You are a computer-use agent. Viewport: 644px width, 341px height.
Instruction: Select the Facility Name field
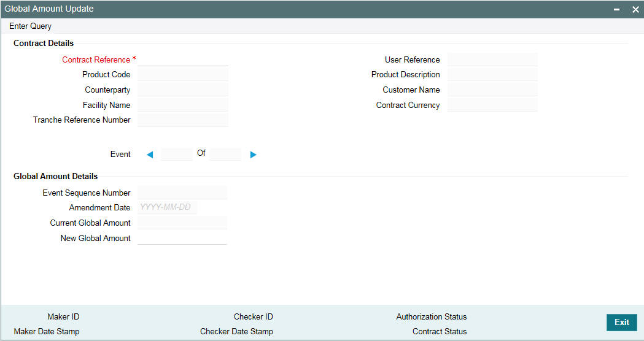click(183, 105)
